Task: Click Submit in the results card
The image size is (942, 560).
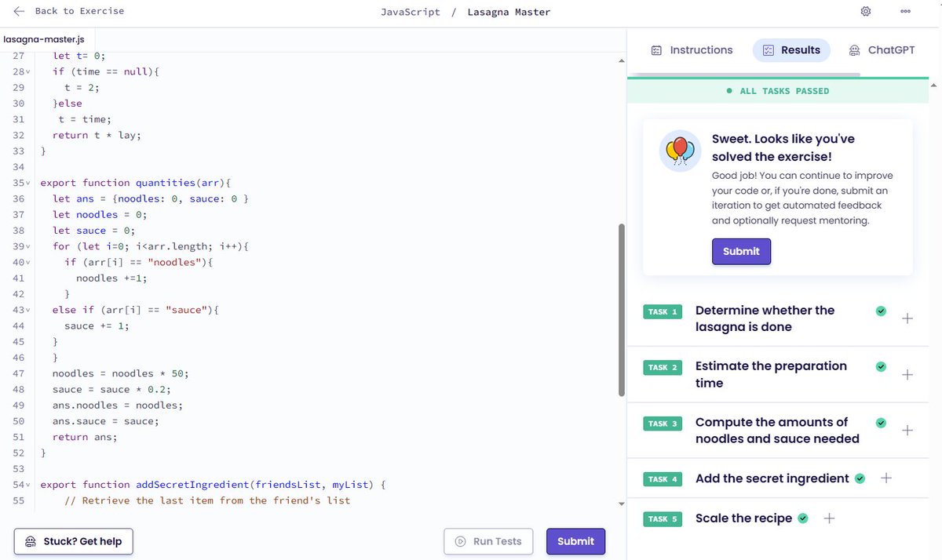Action: (741, 252)
